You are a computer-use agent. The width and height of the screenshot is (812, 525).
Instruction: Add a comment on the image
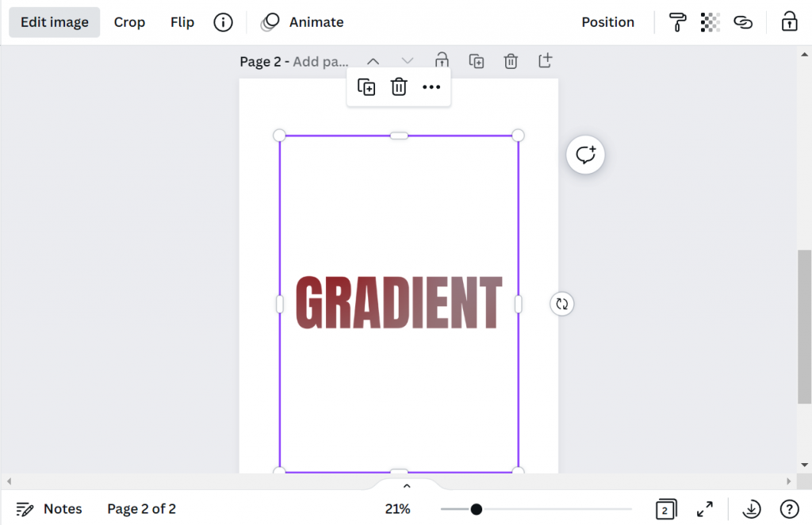pyautogui.click(x=585, y=155)
